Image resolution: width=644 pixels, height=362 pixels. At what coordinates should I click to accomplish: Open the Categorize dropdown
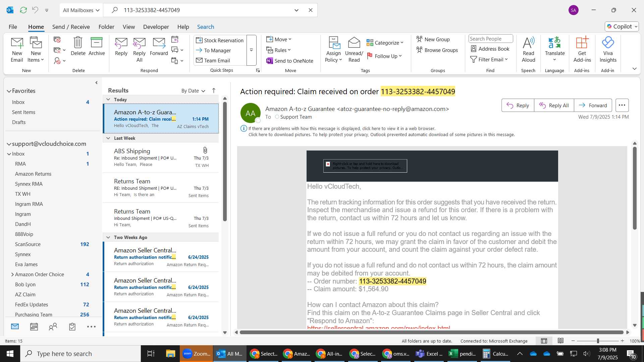385,43
